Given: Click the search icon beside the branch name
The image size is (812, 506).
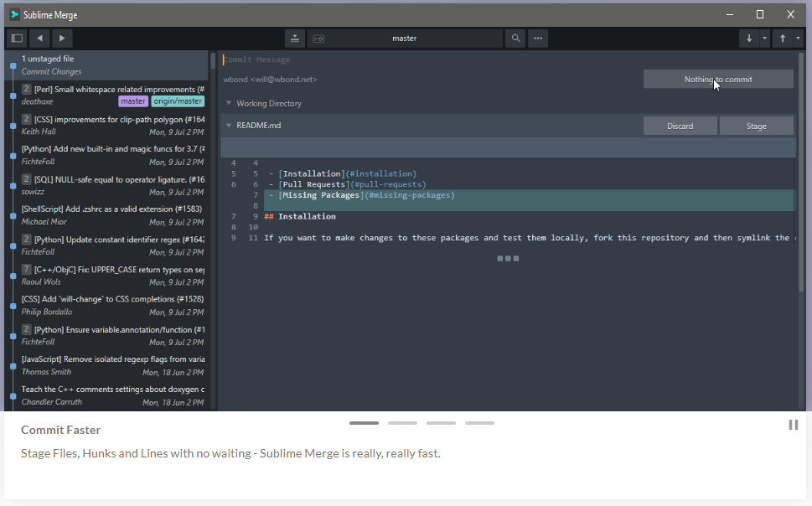Looking at the screenshot, I should (x=515, y=38).
